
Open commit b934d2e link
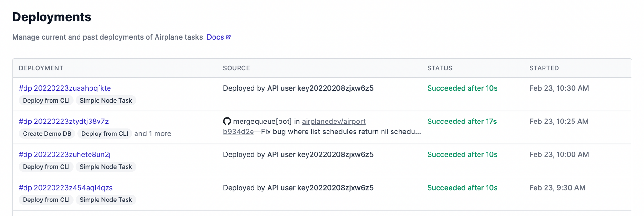(x=238, y=132)
